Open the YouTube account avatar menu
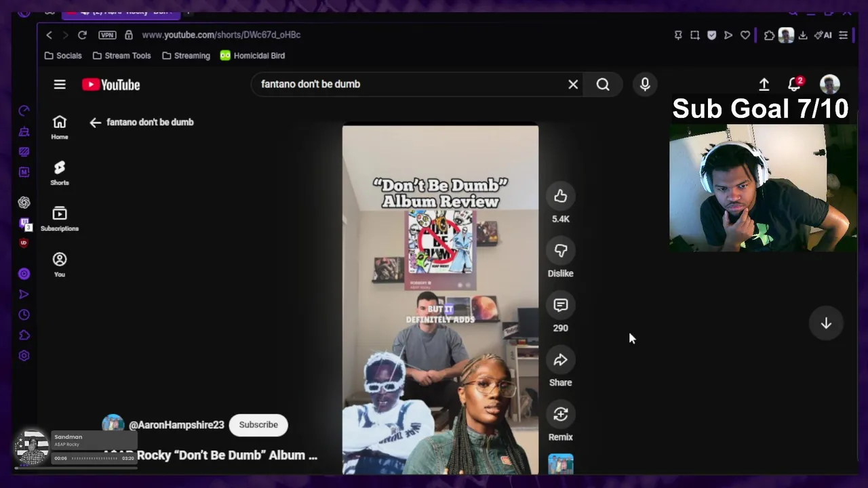Image resolution: width=868 pixels, height=488 pixels. click(x=829, y=84)
